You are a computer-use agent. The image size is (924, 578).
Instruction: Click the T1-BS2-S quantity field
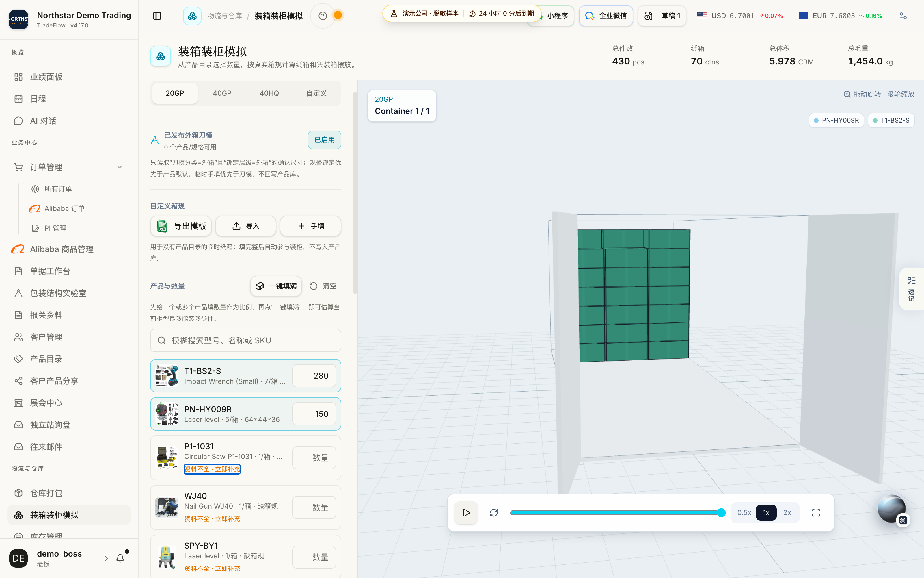click(x=314, y=376)
